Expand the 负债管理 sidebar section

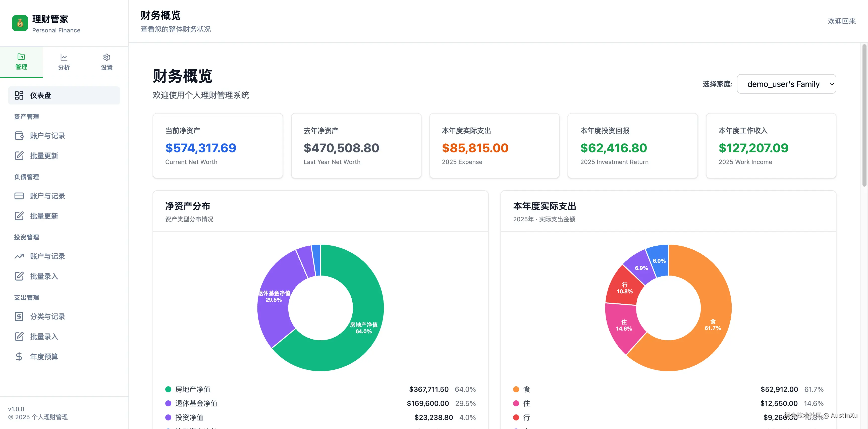tap(26, 177)
